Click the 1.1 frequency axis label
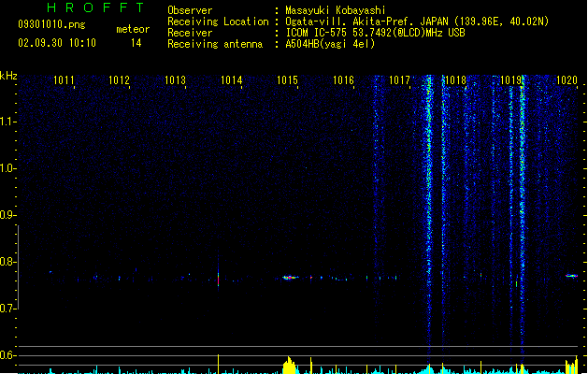Image resolution: width=588 pixels, height=374 pixels. (x=8, y=122)
